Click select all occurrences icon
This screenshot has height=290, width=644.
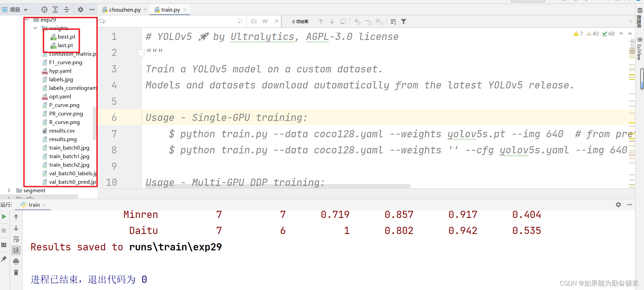click(x=379, y=22)
